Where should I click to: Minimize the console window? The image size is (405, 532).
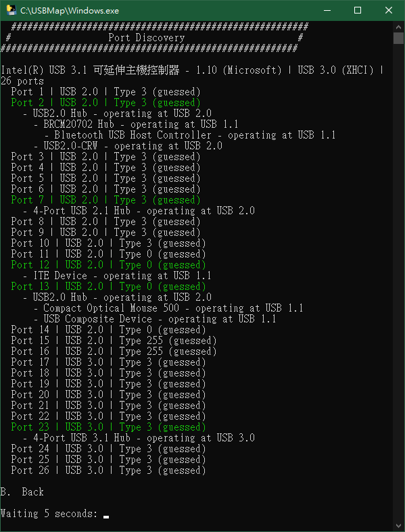(327, 11)
